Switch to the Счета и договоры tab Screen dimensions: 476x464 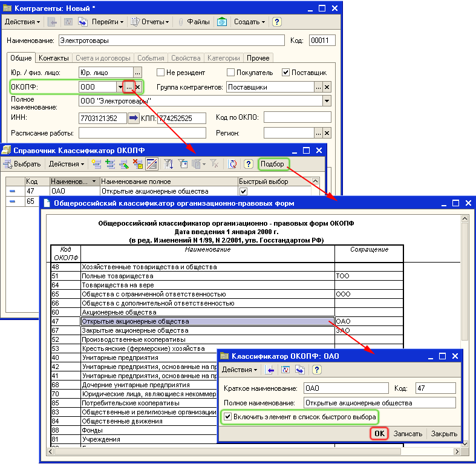(103, 58)
